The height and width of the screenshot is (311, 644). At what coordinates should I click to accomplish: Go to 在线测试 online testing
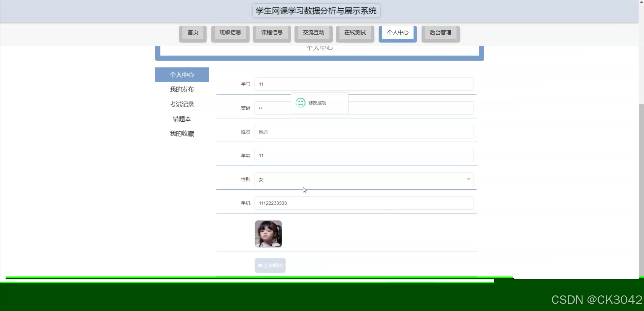(x=355, y=33)
